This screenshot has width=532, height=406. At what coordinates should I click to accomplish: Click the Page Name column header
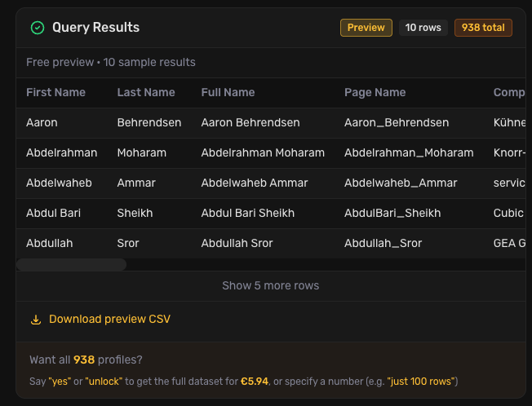375,93
